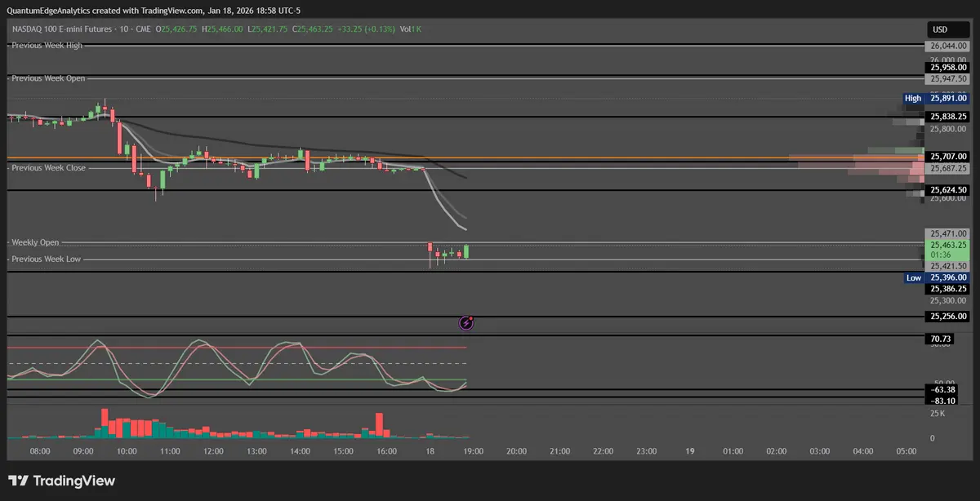Click the 23:00 time axis label
This screenshot has width=980, height=501.
(646, 450)
